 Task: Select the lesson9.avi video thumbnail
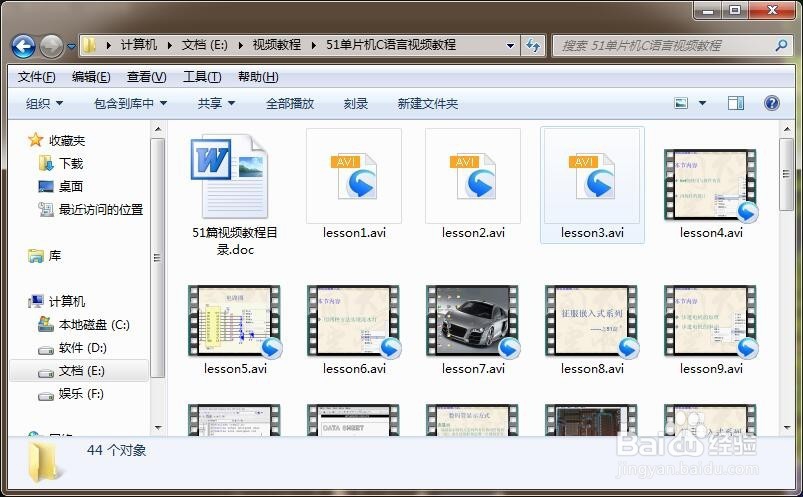[710, 321]
